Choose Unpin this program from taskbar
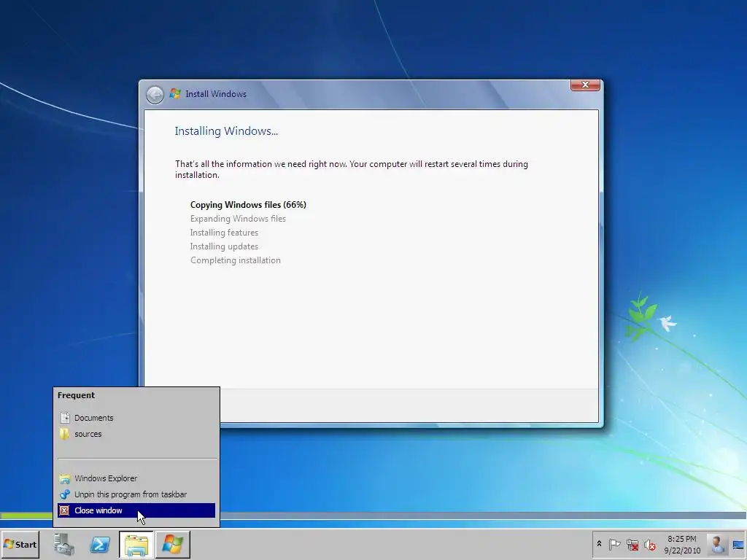The height and width of the screenshot is (560, 747). [136, 494]
